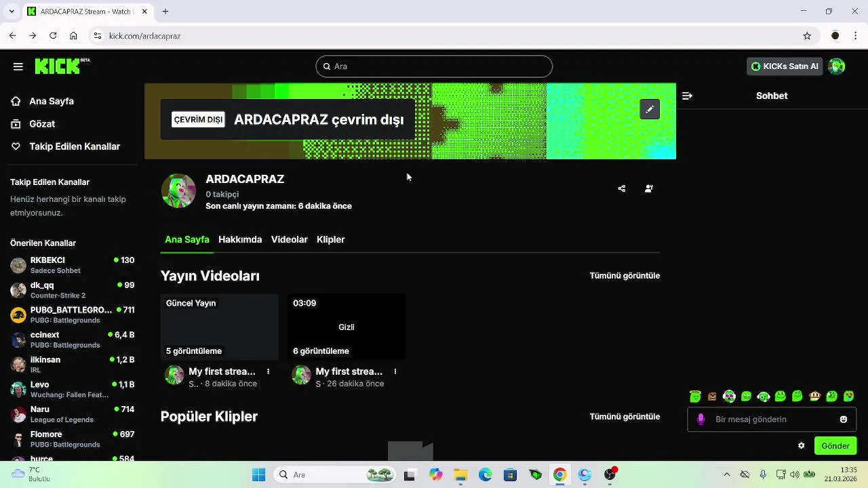Screen dimensions: 868x488
Task: Open recommended channel Naru
Action: click(x=72, y=414)
